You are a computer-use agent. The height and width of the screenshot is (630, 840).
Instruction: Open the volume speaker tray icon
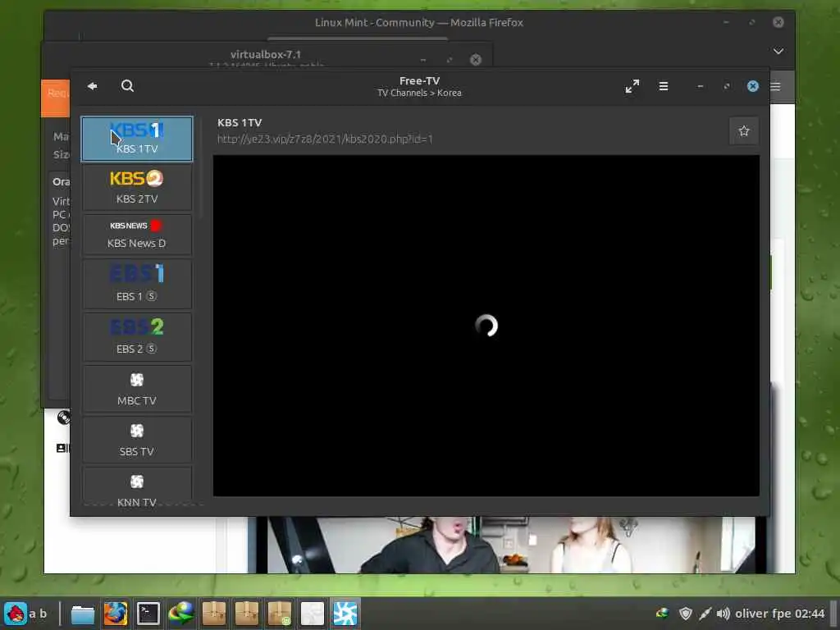724,614
